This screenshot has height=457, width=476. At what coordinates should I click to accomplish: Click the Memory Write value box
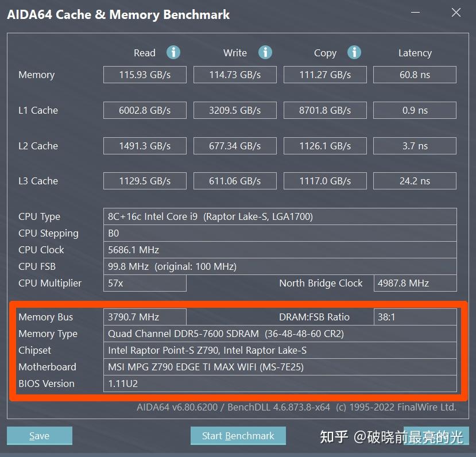235,75
